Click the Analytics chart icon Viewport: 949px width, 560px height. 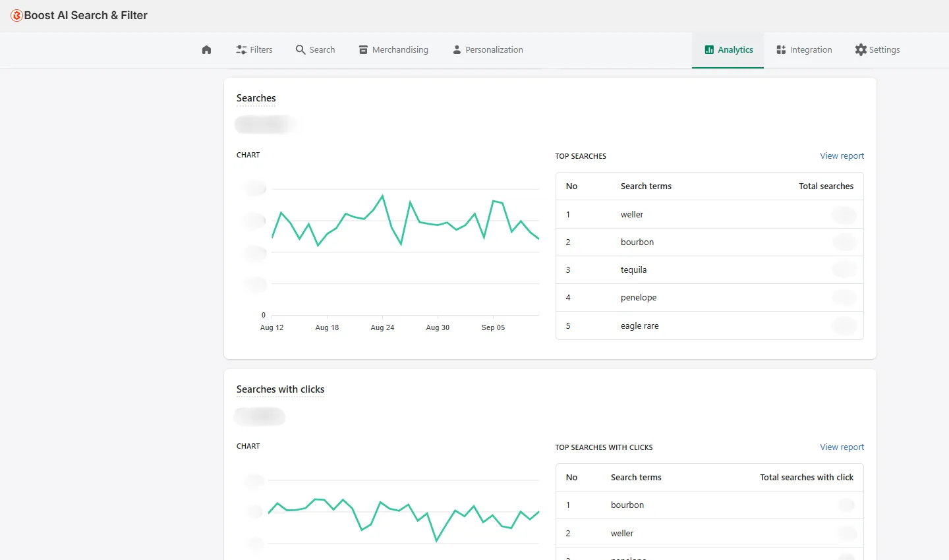tap(709, 49)
